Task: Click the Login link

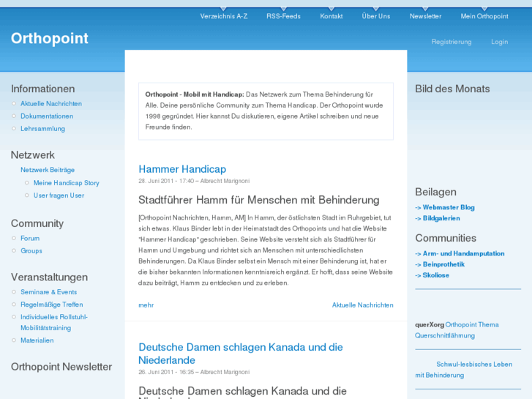Action: (499, 42)
